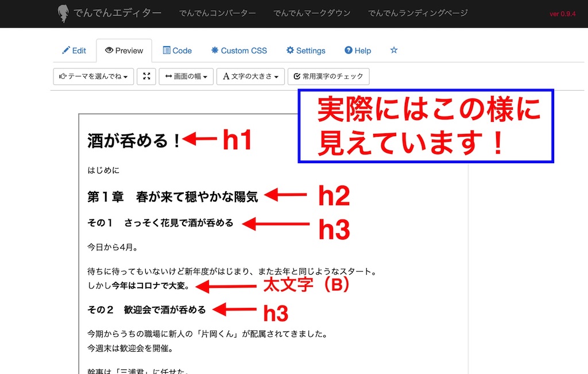
Task: Click the でんでんエディター brand title text
Action: [x=118, y=13]
